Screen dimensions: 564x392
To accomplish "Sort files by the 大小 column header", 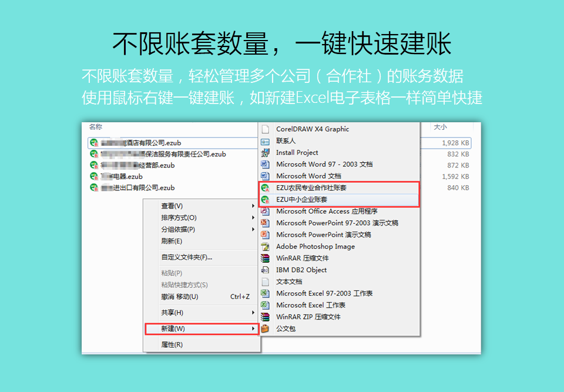I will click(x=440, y=127).
